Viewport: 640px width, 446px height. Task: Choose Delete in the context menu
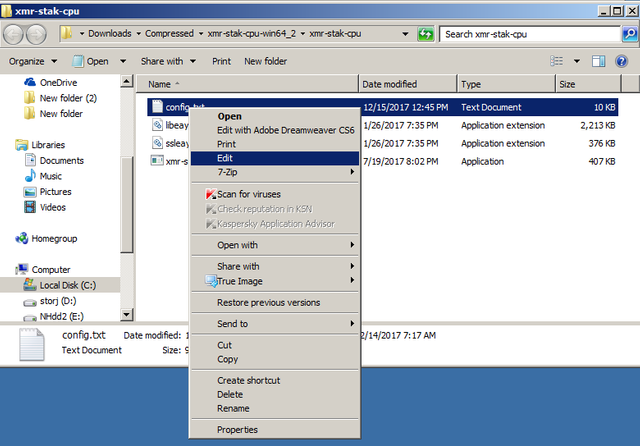click(x=275, y=394)
